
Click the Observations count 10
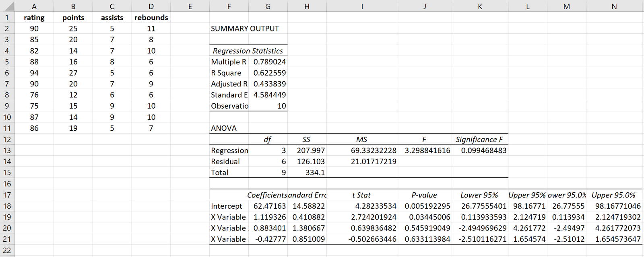[x=268, y=106]
